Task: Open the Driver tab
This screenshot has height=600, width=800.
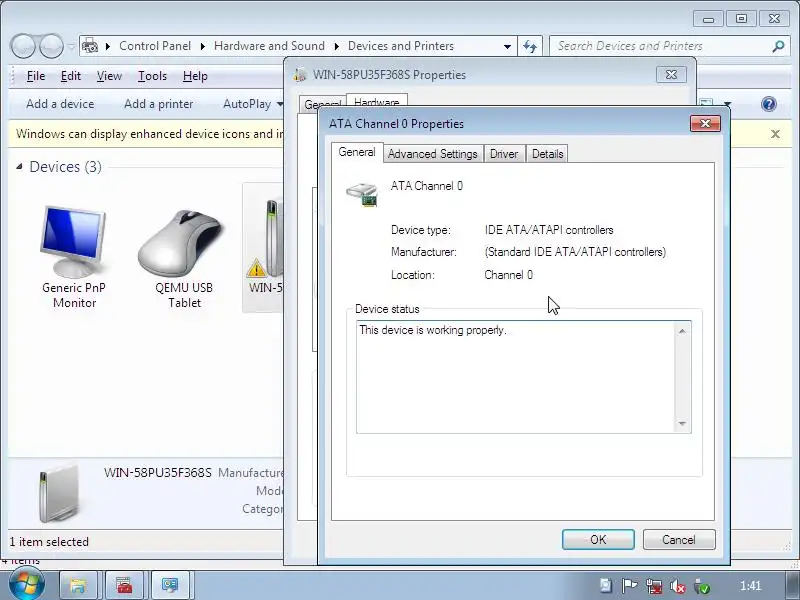Action: pyautogui.click(x=504, y=154)
